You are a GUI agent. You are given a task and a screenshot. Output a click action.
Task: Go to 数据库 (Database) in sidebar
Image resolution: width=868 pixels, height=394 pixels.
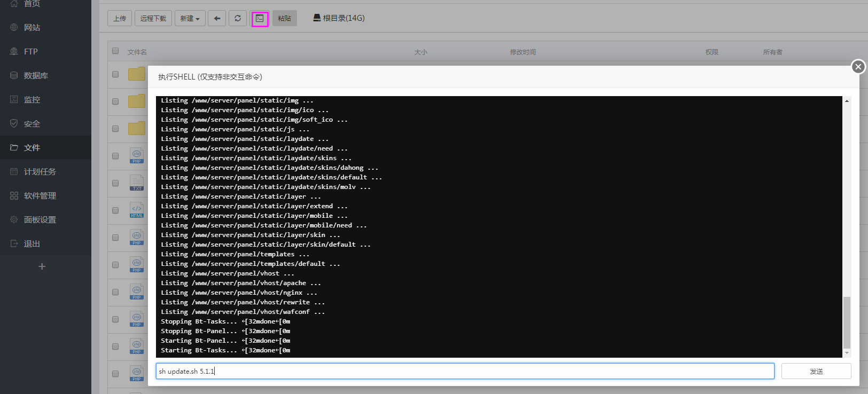click(45, 75)
